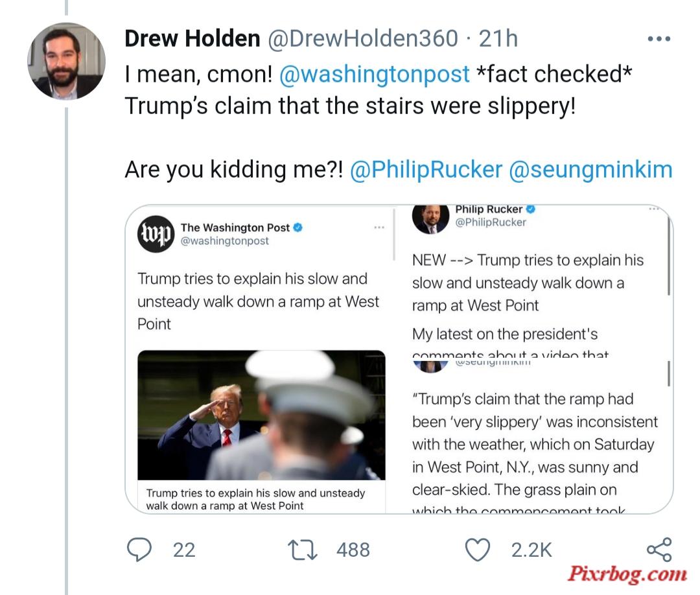This screenshot has width=700, height=595.
Task: Open the share icon for this tweet
Action: (x=659, y=550)
